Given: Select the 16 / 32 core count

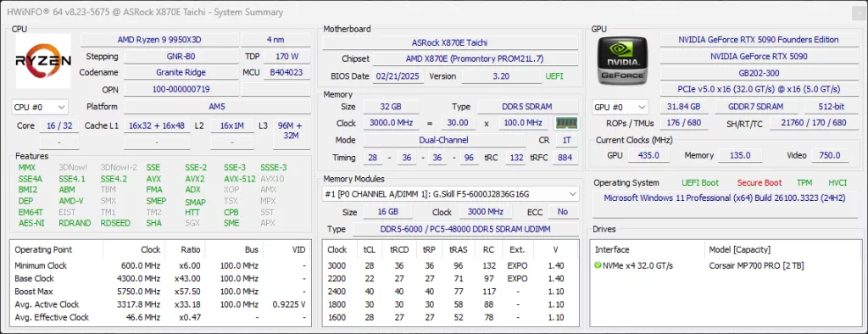Looking at the screenshot, I should click(59, 125).
